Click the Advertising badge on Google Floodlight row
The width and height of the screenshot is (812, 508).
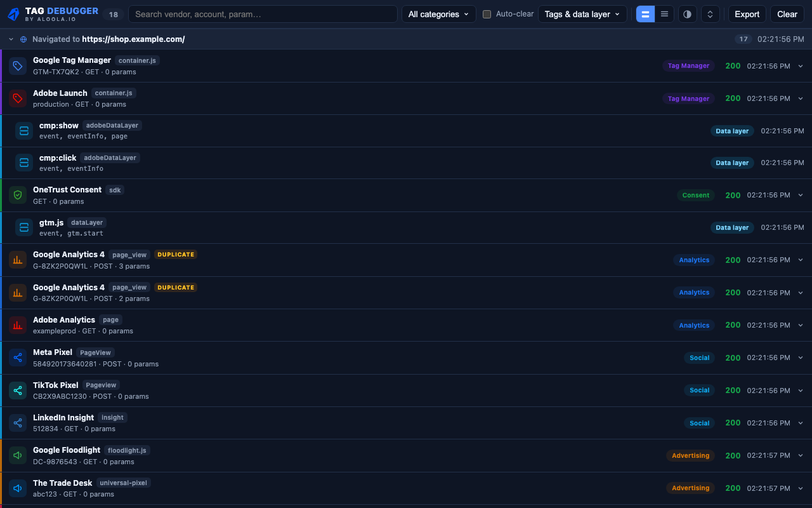tap(690, 455)
